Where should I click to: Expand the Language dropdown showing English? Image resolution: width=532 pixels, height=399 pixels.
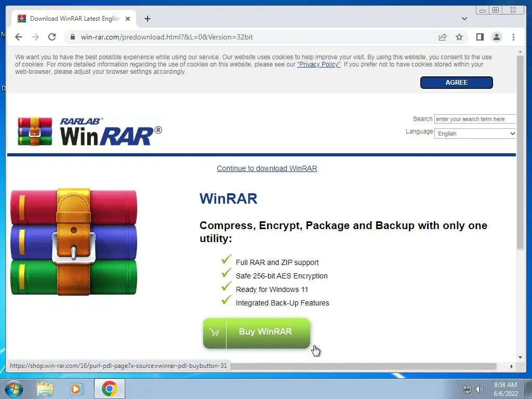(x=475, y=134)
